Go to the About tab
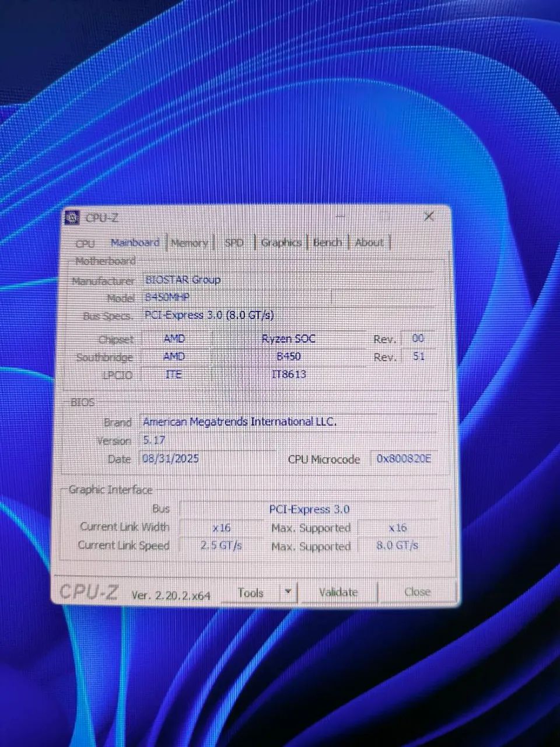 click(x=369, y=242)
